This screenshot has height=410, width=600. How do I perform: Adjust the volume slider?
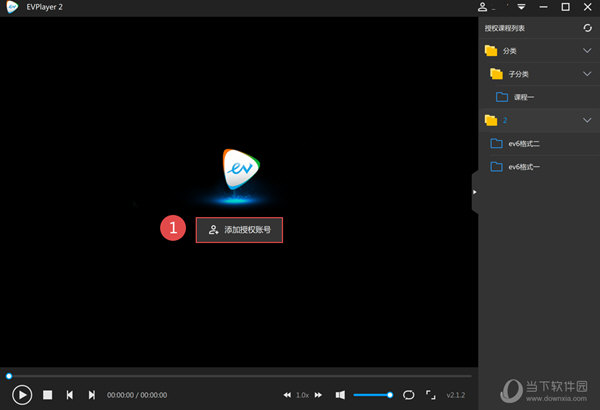point(373,395)
